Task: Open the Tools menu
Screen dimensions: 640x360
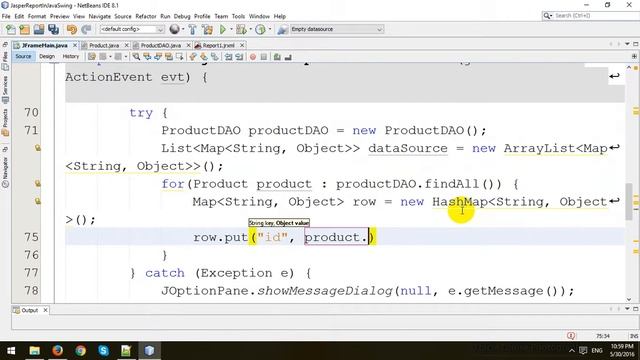Action: (x=238, y=16)
